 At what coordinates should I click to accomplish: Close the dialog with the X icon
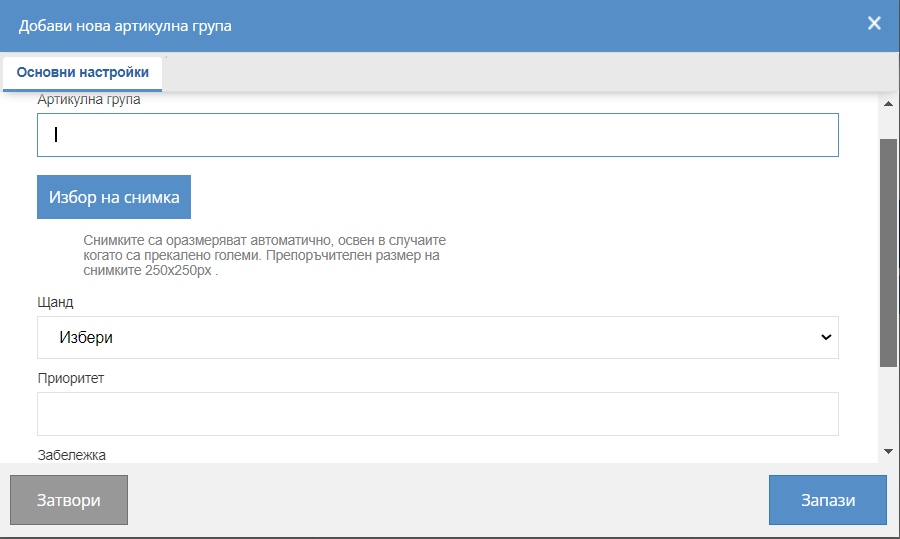(874, 23)
